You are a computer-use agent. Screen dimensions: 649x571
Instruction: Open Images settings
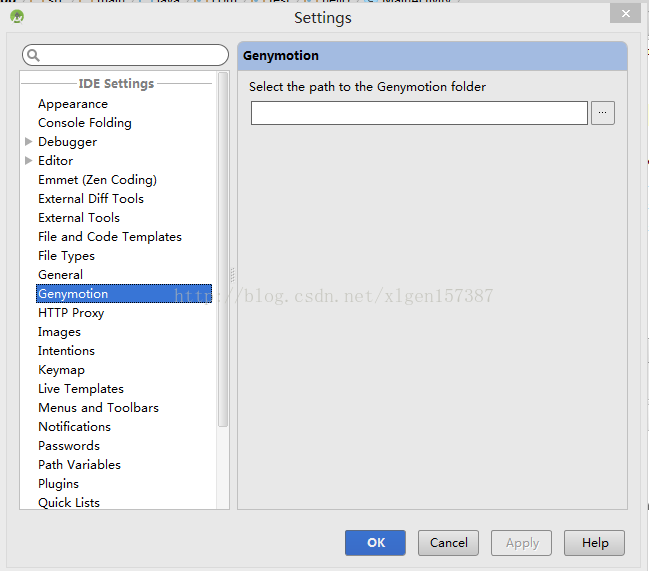pos(59,332)
